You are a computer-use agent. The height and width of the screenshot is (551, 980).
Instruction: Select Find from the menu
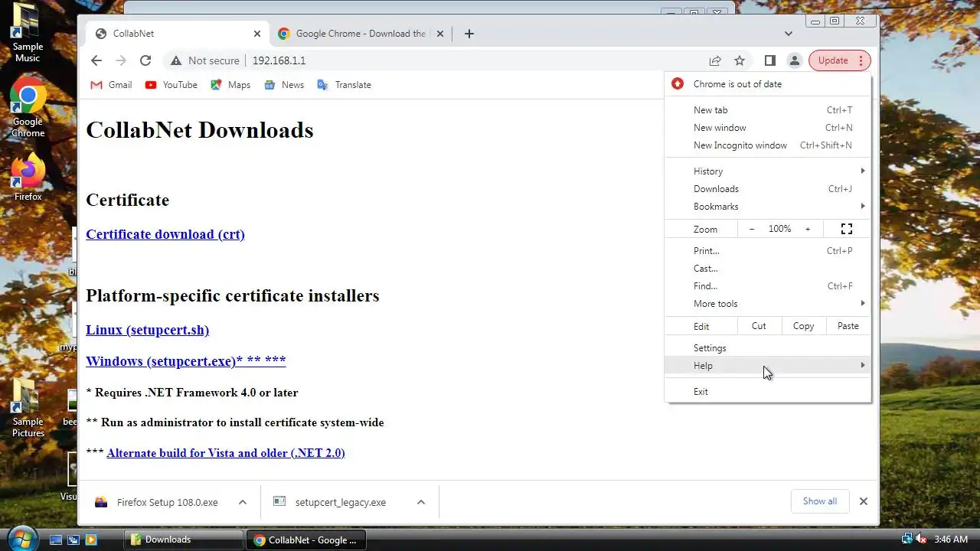point(767,286)
